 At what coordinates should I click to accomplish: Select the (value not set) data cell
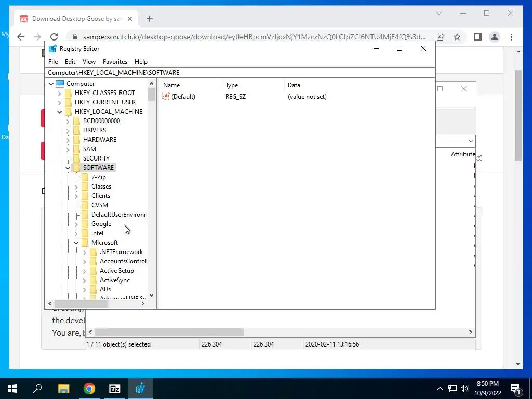click(x=307, y=97)
